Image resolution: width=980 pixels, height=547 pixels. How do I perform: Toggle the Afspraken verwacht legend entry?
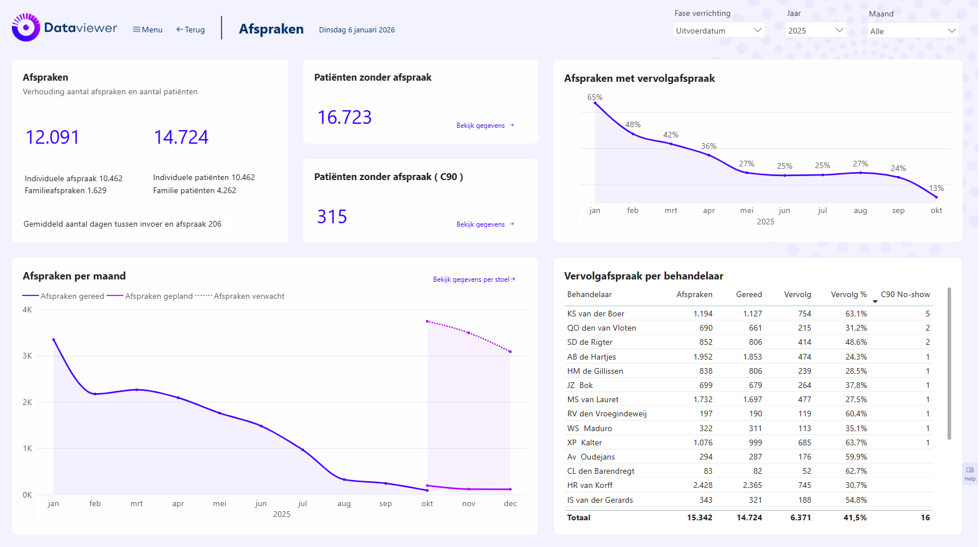[240, 296]
